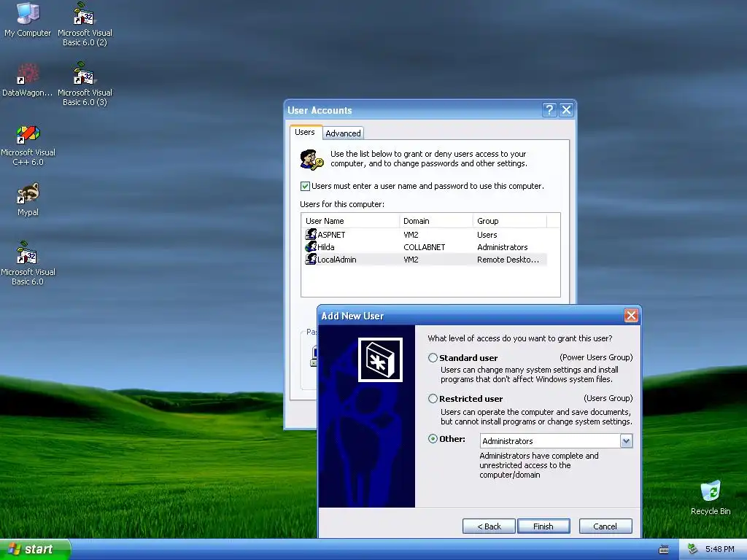The height and width of the screenshot is (560, 747).
Task: Click the COLLABNET domain cell
Action: [x=424, y=247]
